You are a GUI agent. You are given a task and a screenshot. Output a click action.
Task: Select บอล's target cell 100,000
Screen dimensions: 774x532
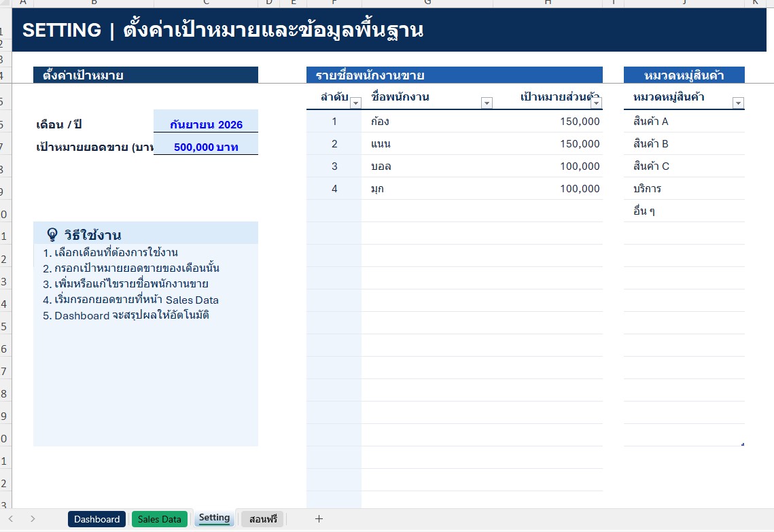tap(548, 166)
